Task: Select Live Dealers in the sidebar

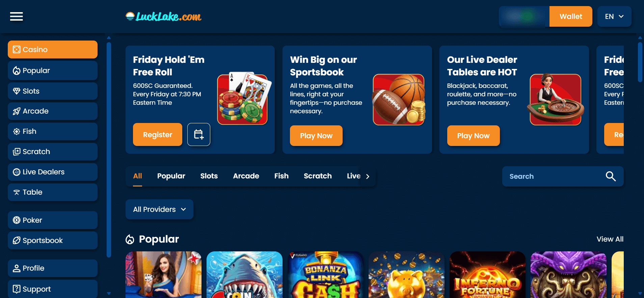Action: click(x=53, y=172)
